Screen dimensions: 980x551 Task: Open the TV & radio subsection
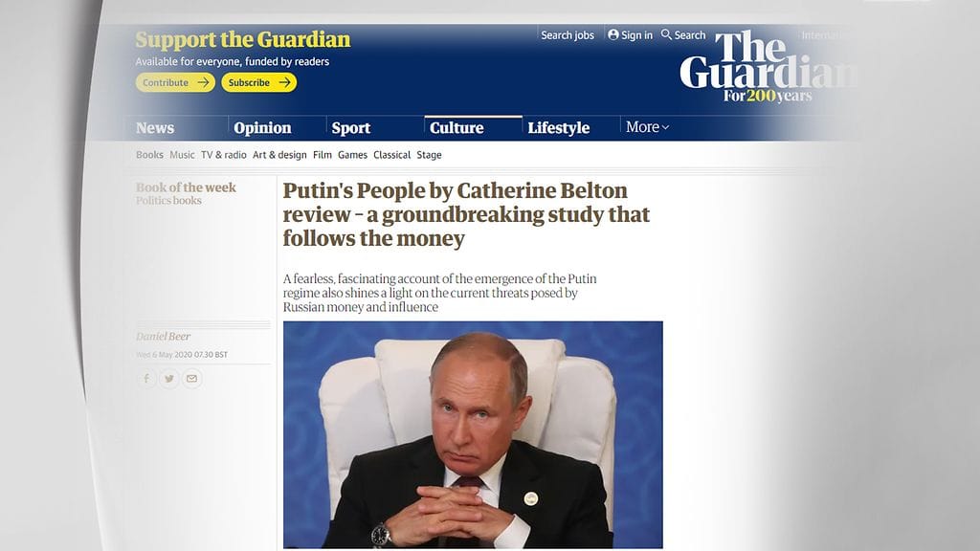point(224,155)
